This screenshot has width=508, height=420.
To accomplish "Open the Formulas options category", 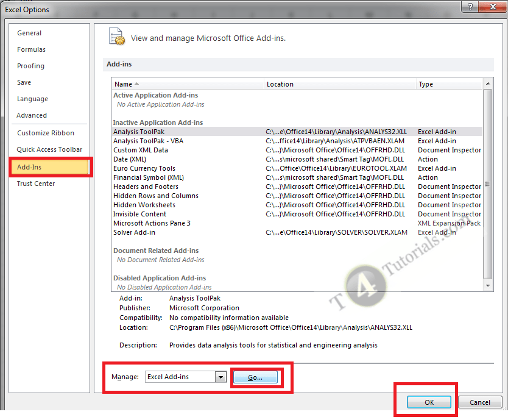I will point(32,49).
